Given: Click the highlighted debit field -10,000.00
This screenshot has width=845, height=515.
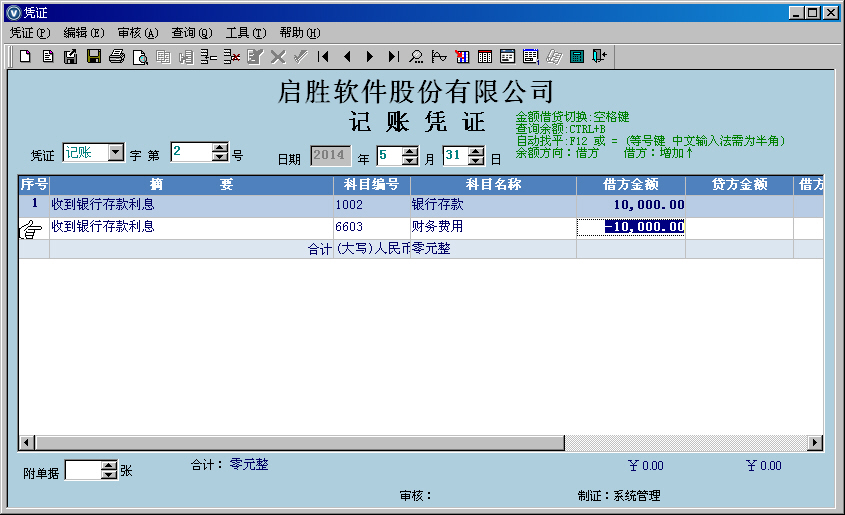Looking at the screenshot, I should coord(631,227).
